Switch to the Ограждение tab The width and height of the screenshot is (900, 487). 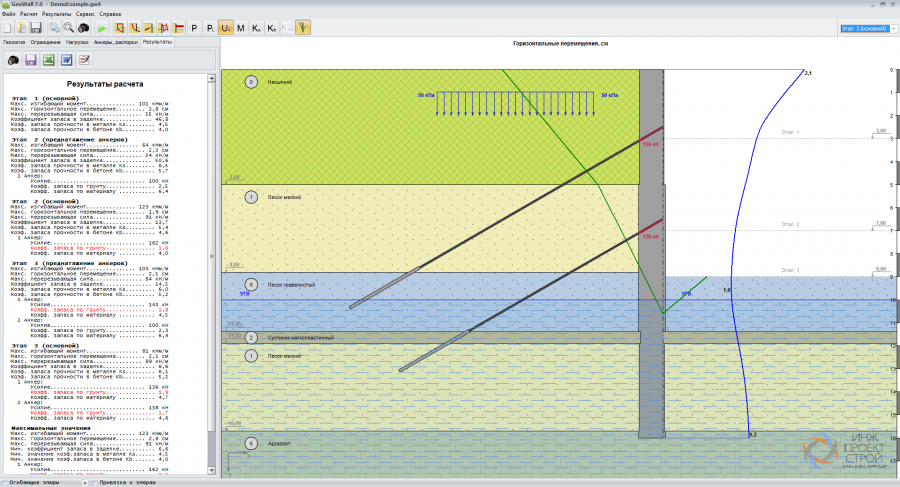click(x=45, y=42)
